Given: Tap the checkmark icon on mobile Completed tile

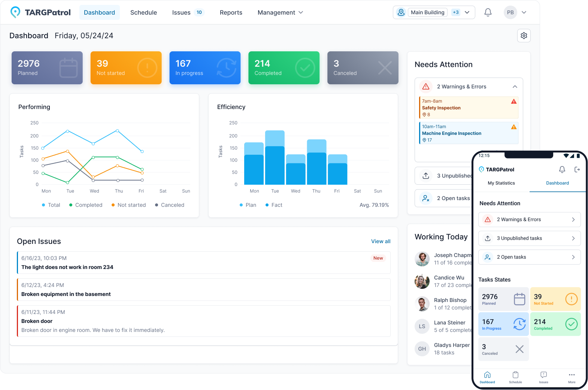Looking at the screenshot, I should pyautogui.click(x=572, y=324).
